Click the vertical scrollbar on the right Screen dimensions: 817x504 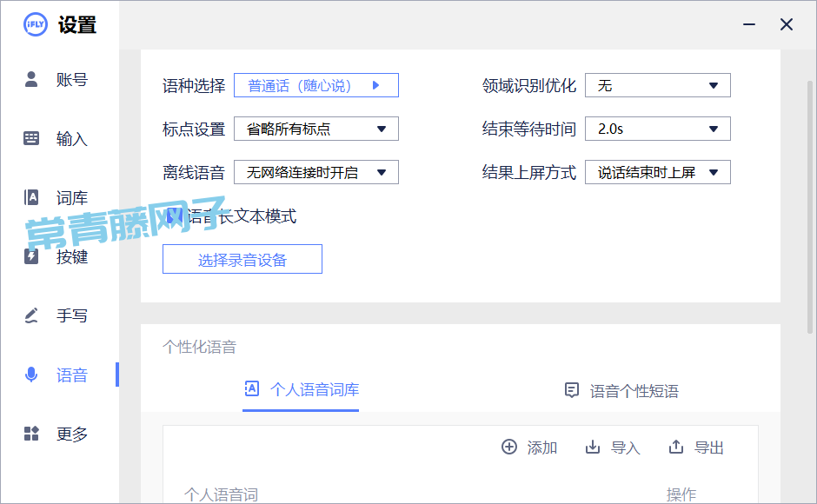pyautogui.click(x=810, y=209)
